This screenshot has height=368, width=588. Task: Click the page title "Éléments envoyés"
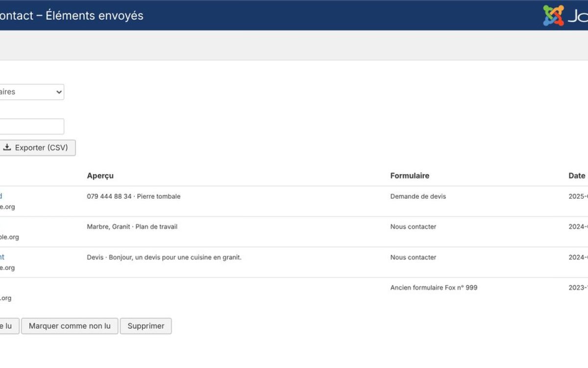[95, 15]
